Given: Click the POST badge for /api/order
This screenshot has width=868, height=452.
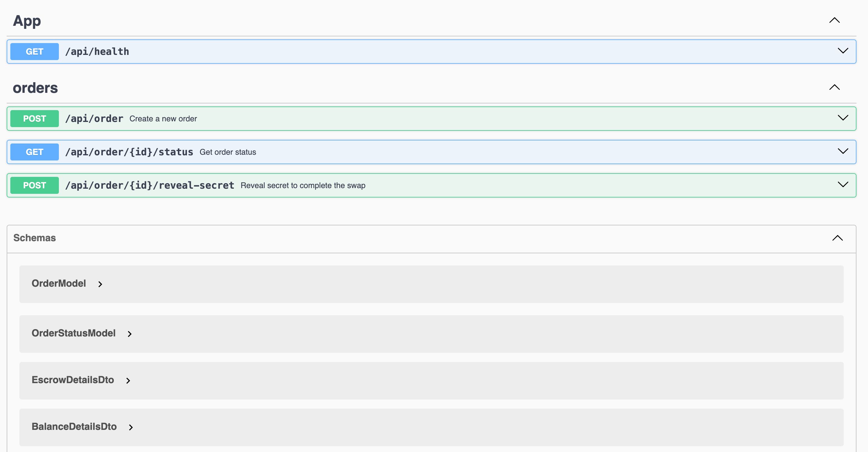Looking at the screenshot, I should pyautogui.click(x=34, y=119).
